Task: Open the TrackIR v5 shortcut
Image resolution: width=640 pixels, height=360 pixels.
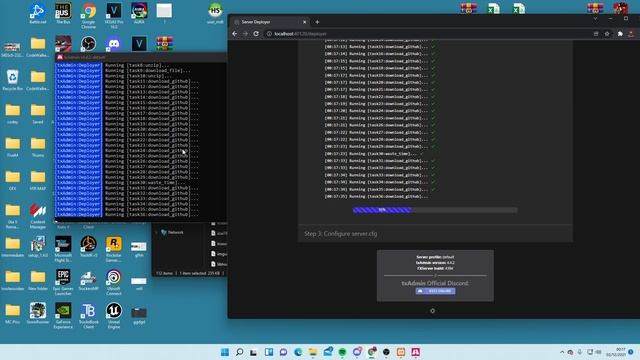Action: coord(88,247)
